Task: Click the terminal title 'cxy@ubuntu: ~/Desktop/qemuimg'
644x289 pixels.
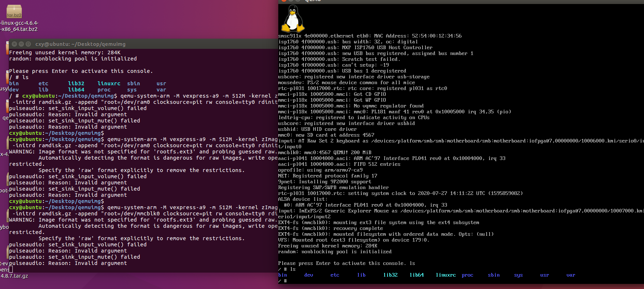Action: click(x=80, y=44)
